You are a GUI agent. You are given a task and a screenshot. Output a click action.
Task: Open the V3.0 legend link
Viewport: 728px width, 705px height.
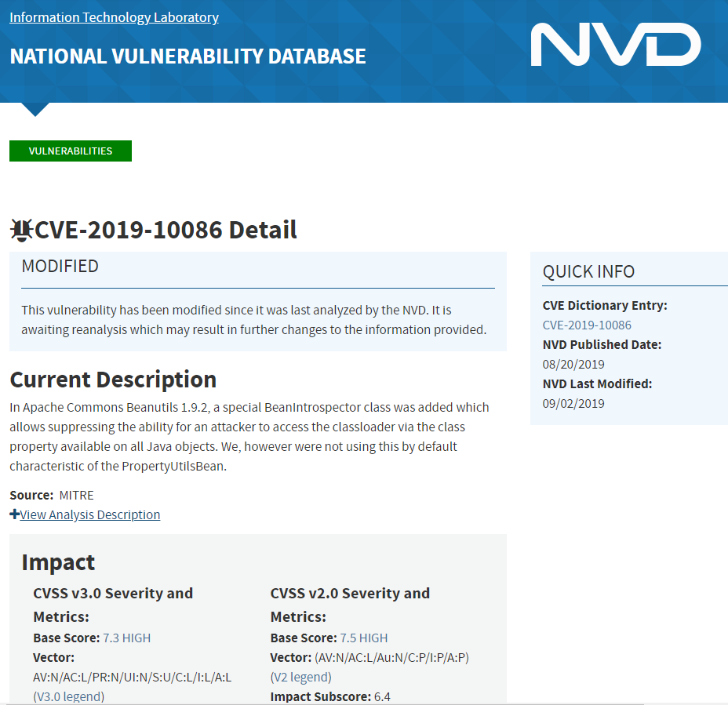(69, 696)
